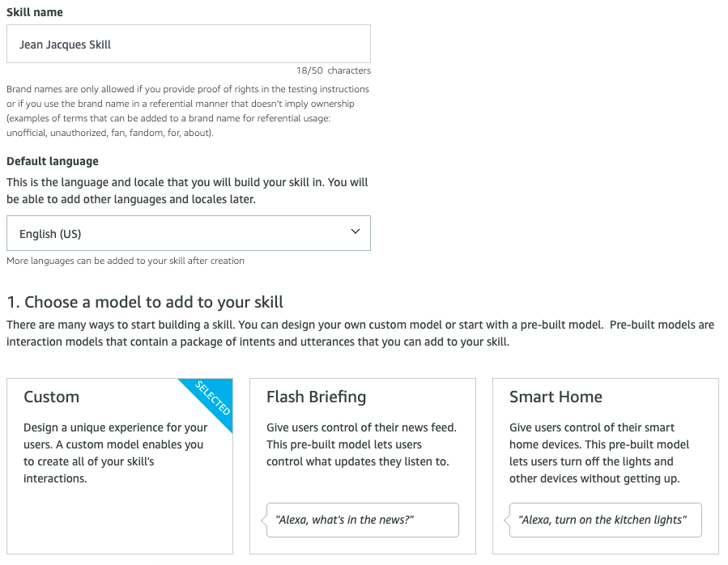Click the "Skill name" field label

tap(35, 13)
